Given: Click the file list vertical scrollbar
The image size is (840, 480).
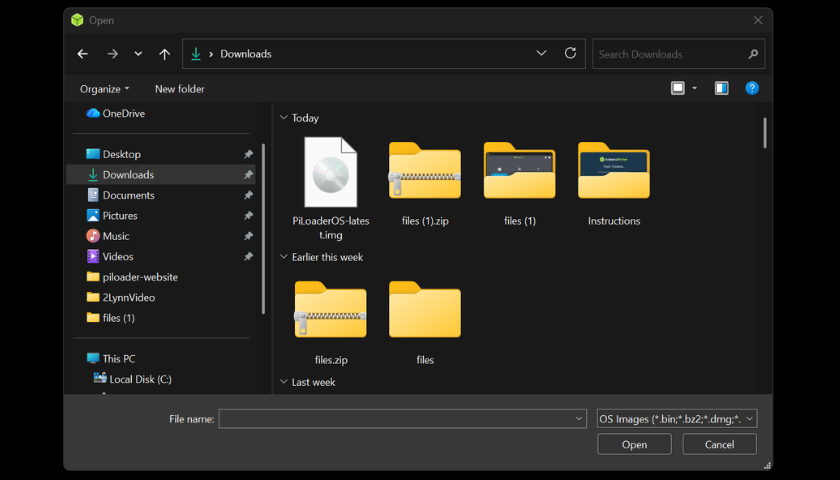Looking at the screenshot, I should tap(764, 133).
